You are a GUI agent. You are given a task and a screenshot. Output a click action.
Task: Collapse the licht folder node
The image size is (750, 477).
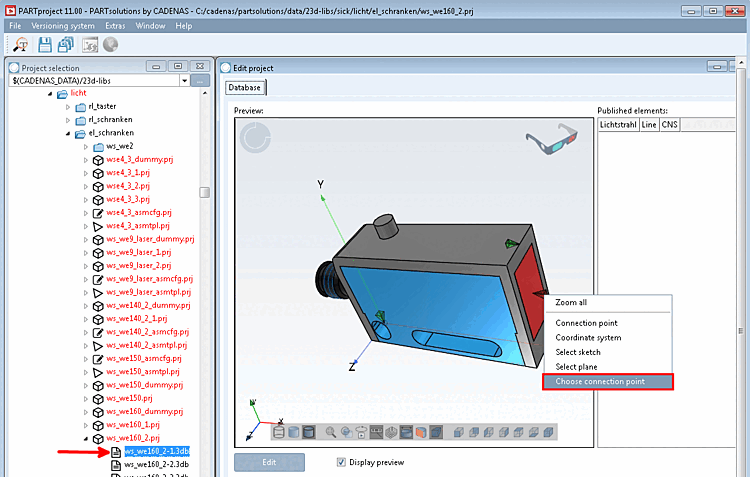tap(50, 94)
